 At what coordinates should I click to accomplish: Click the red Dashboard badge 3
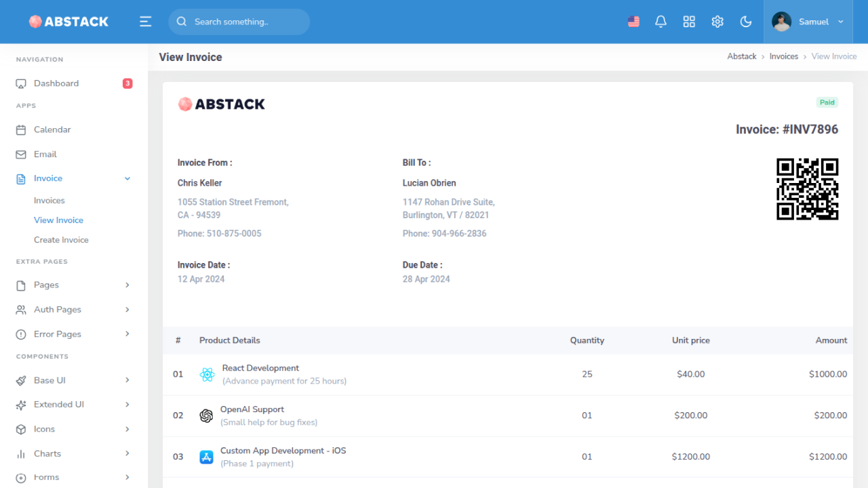(x=127, y=83)
